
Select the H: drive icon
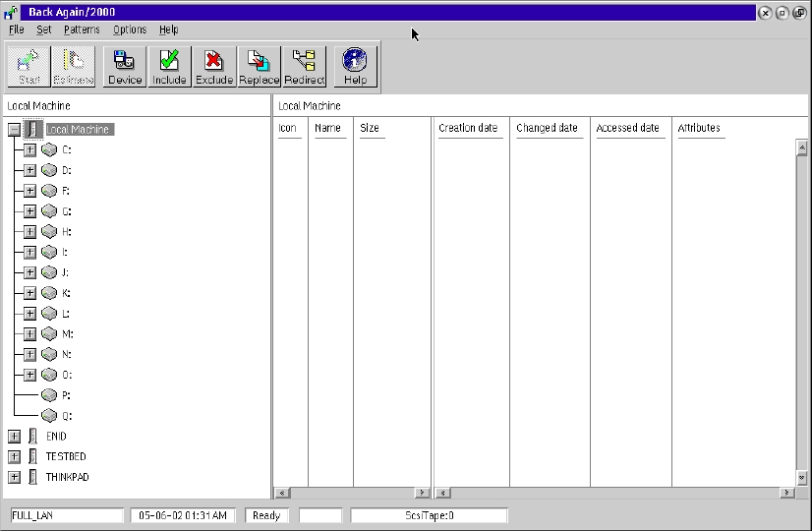(49, 231)
